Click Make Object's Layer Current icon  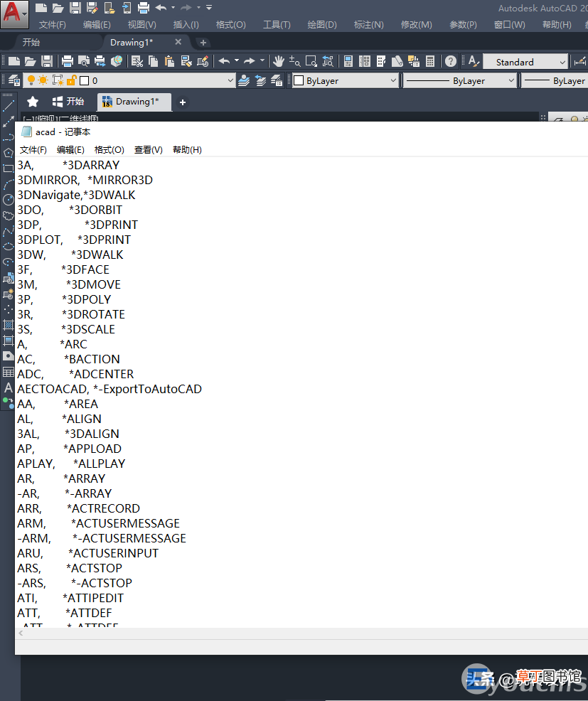pyautogui.click(x=244, y=80)
